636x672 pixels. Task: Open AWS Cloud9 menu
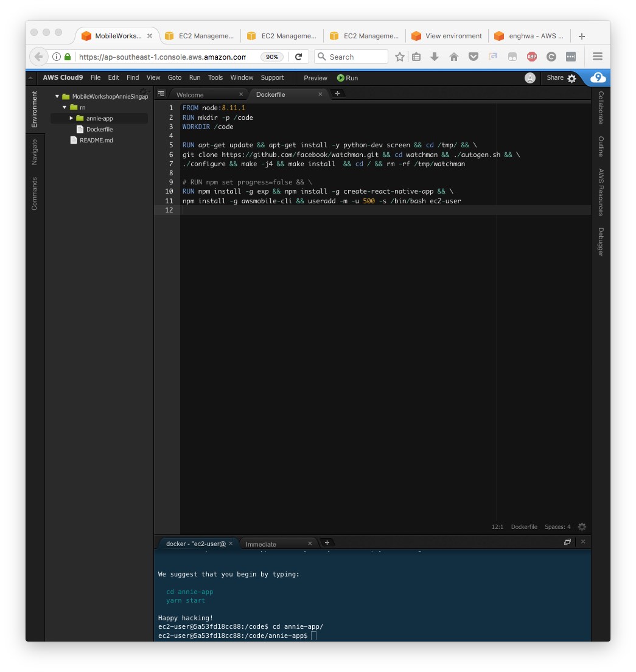63,77
